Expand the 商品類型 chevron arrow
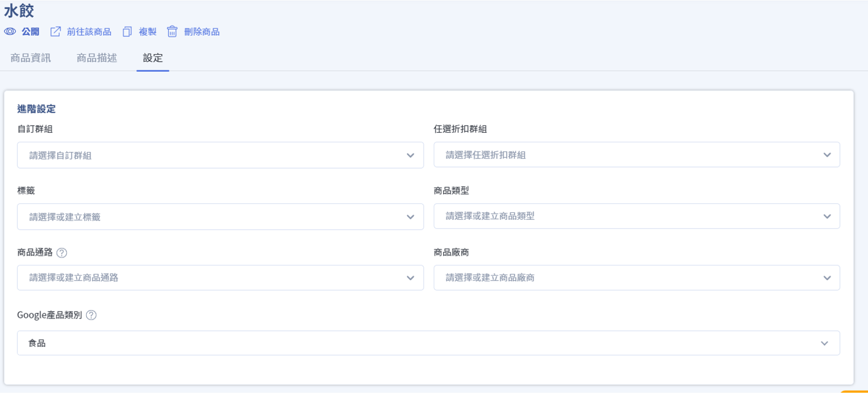868x393 pixels. pyautogui.click(x=827, y=216)
